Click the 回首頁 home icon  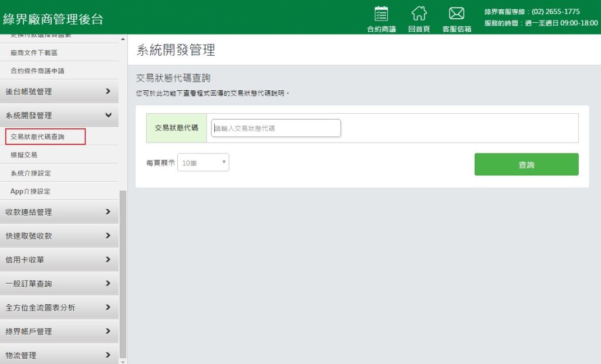(x=419, y=18)
